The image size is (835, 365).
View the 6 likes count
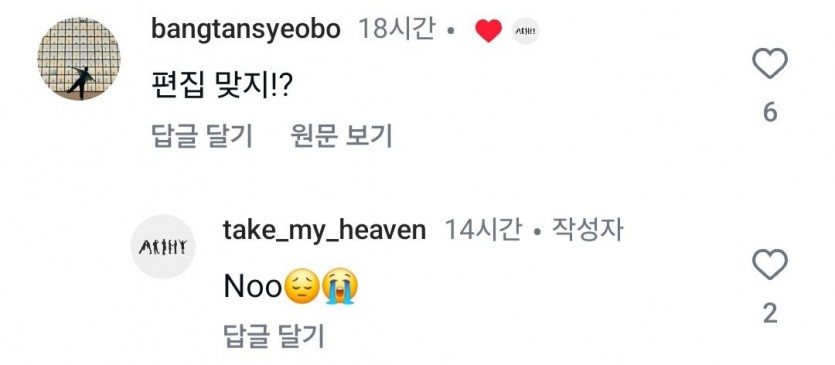click(770, 113)
